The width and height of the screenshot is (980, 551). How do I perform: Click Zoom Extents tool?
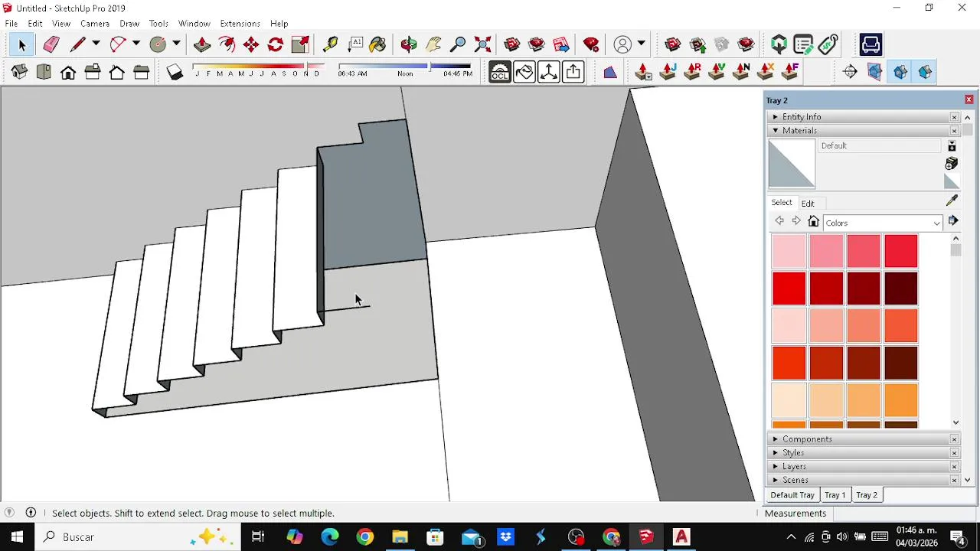[x=482, y=45]
